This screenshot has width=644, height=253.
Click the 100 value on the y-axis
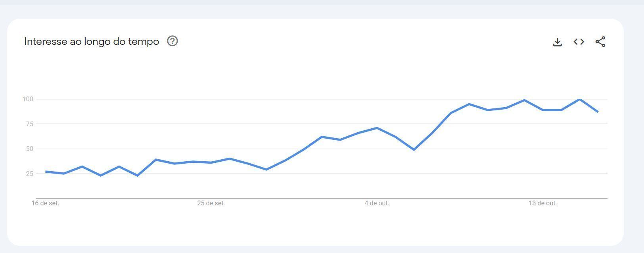point(28,99)
